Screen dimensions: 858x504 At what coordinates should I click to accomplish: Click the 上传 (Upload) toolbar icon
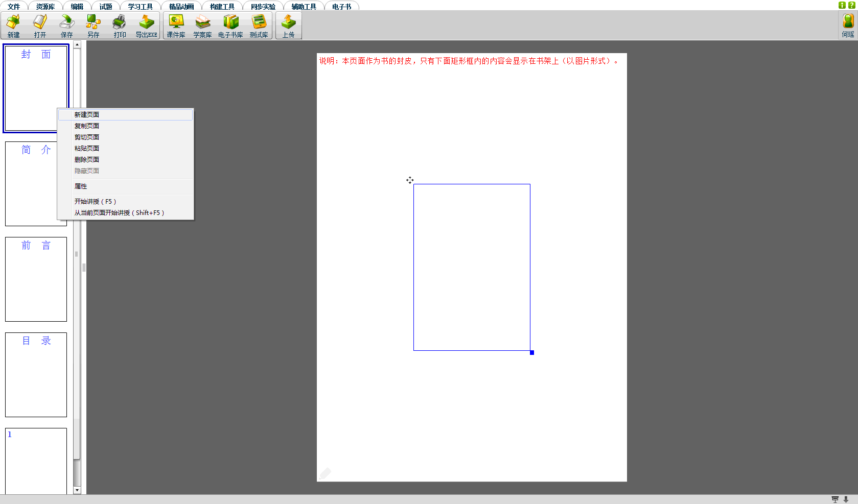(x=289, y=26)
